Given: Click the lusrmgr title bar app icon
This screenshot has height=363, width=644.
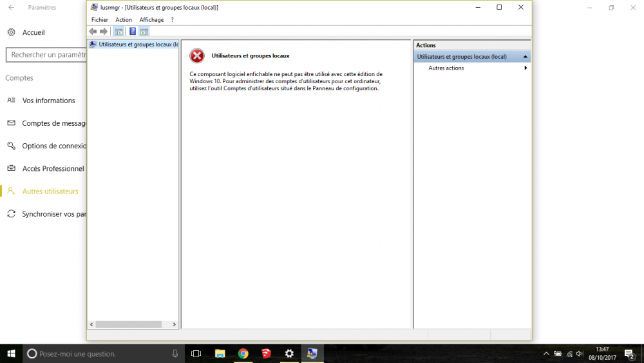Looking at the screenshot, I should [94, 7].
